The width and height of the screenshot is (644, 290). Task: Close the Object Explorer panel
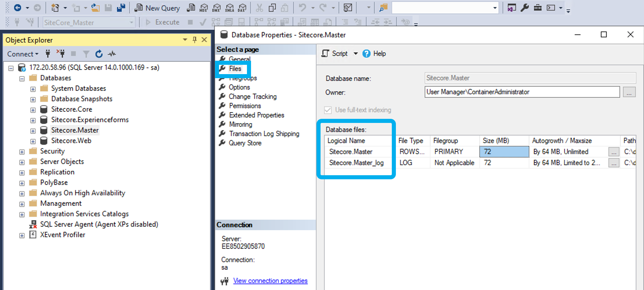(204, 40)
